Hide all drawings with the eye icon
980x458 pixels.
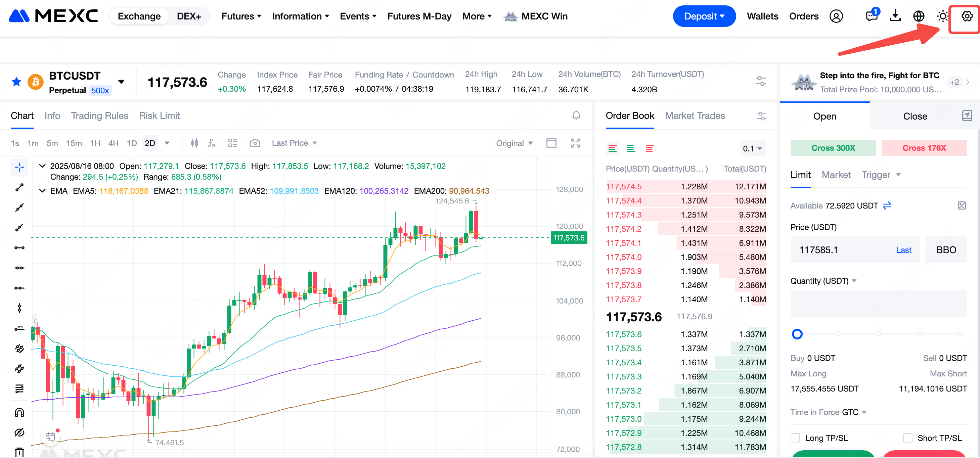19,432
